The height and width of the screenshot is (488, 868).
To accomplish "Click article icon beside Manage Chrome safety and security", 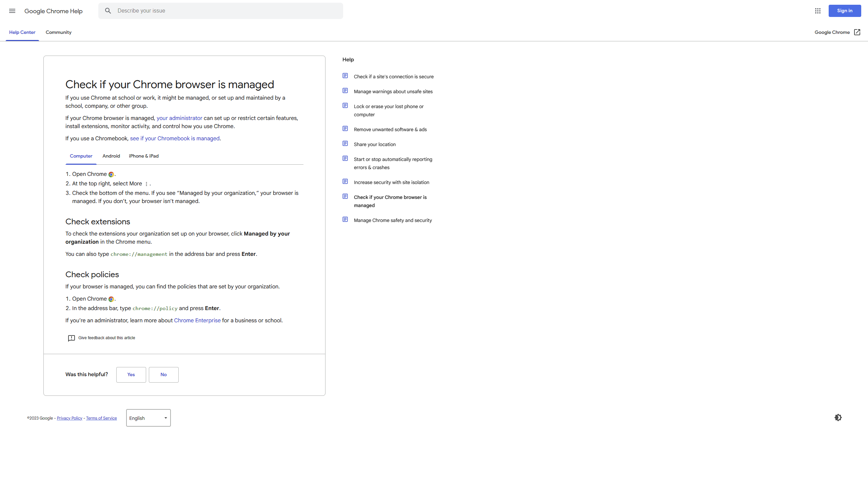I will (x=345, y=220).
